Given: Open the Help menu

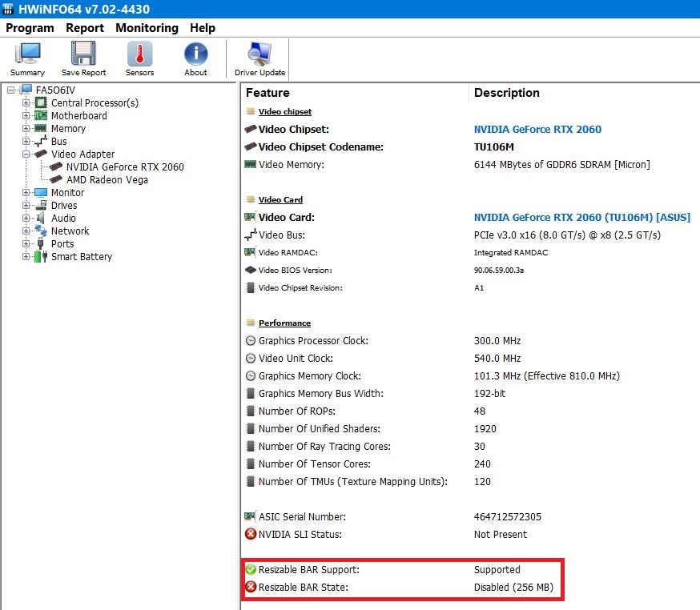Looking at the screenshot, I should pyautogui.click(x=203, y=28).
